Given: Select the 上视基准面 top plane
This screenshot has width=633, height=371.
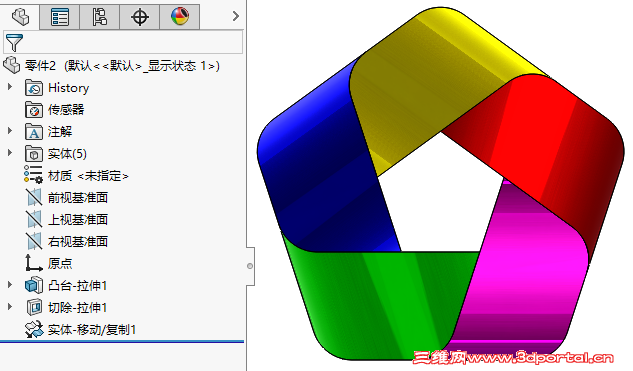Looking at the screenshot, I should pos(78,219).
